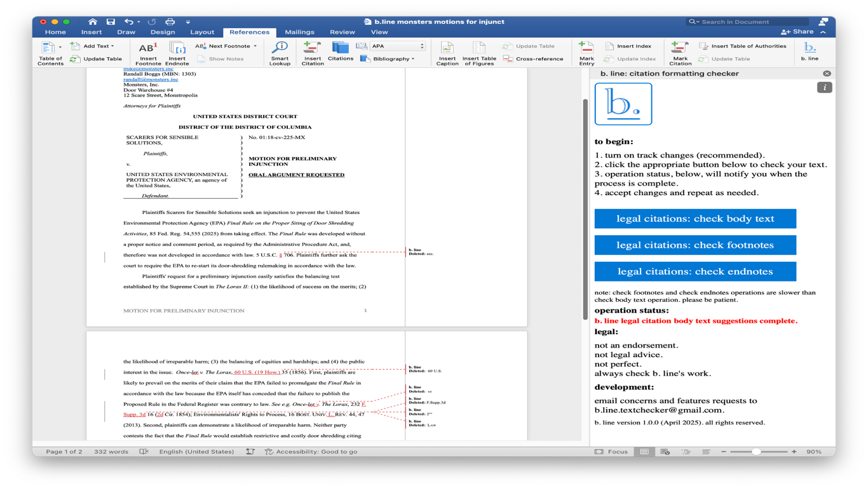
Task: Change the APA citation style selector
Action: (398, 46)
